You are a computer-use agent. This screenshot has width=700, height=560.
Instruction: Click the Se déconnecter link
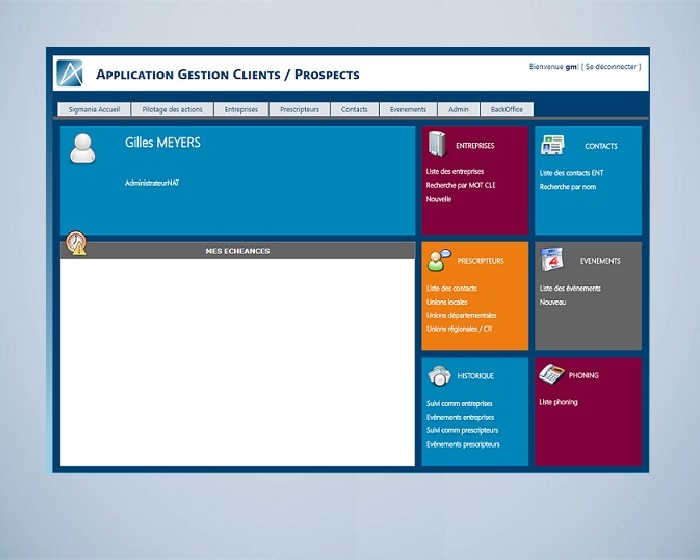[611, 67]
